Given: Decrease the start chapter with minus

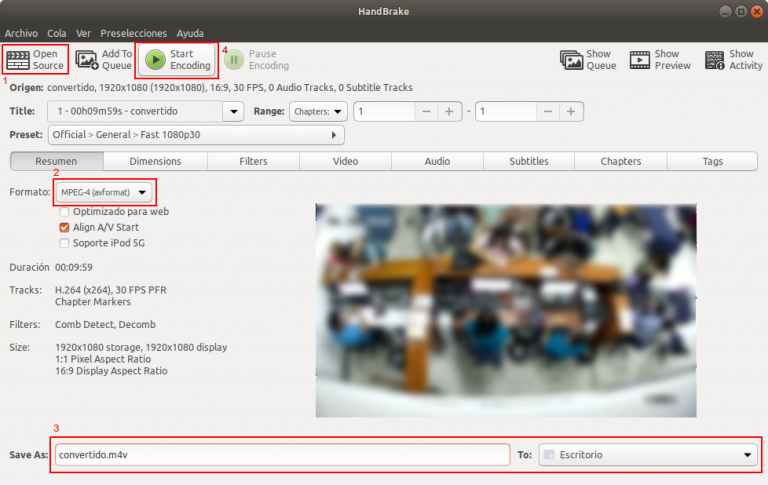Looking at the screenshot, I should click(x=426, y=112).
